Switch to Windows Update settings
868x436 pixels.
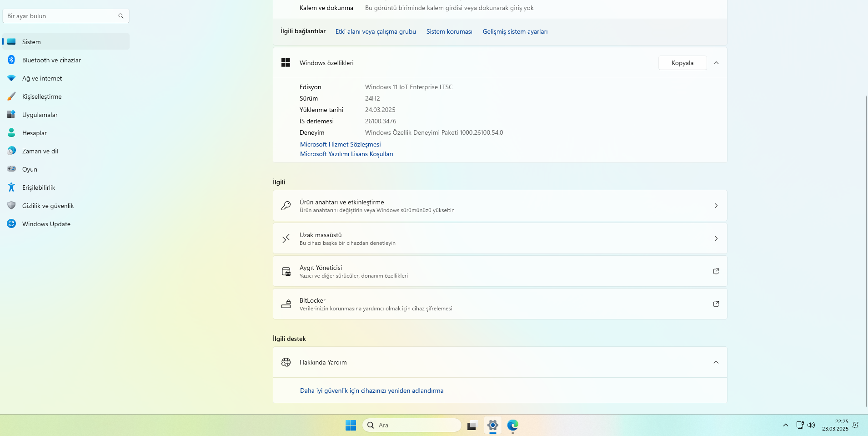point(66,224)
